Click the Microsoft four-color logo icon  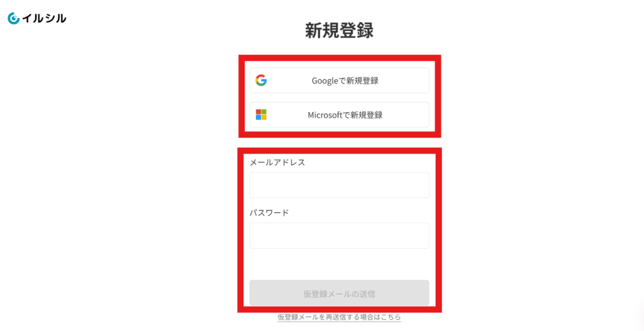[x=261, y=115]
